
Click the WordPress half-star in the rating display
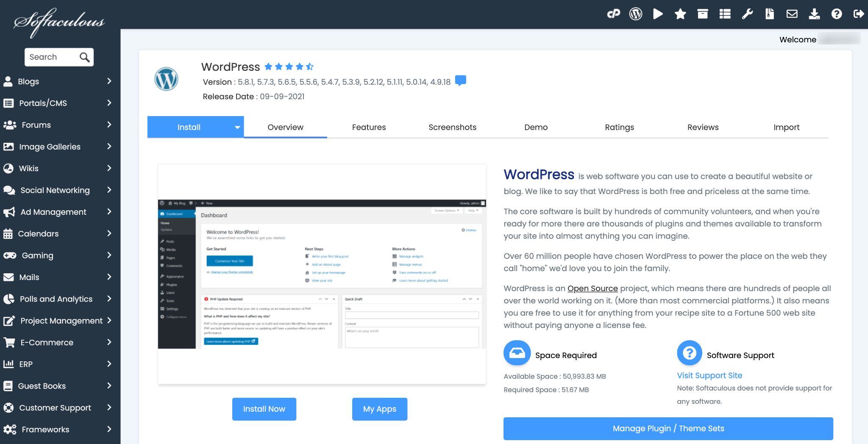[311, 66]
